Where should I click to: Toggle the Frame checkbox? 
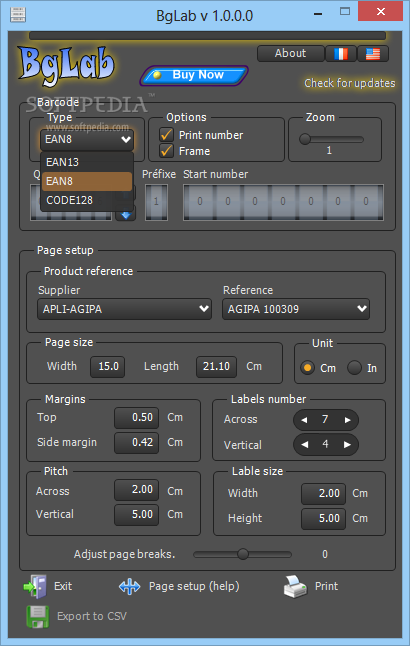click(166, 151)
